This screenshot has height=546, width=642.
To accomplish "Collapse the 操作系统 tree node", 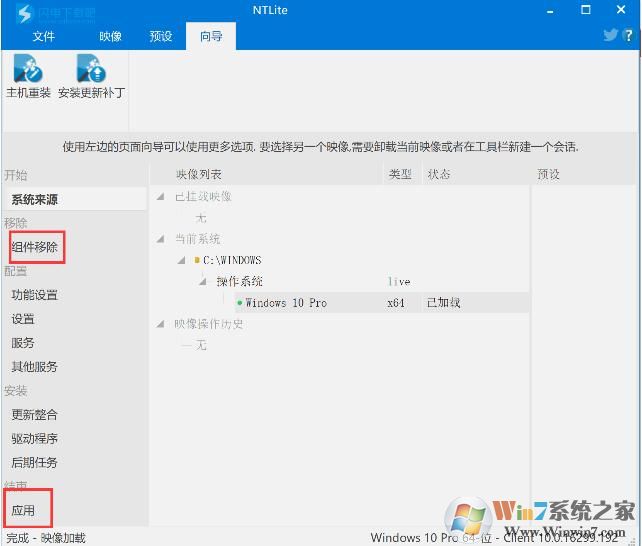I will click(x=203, y=281).
